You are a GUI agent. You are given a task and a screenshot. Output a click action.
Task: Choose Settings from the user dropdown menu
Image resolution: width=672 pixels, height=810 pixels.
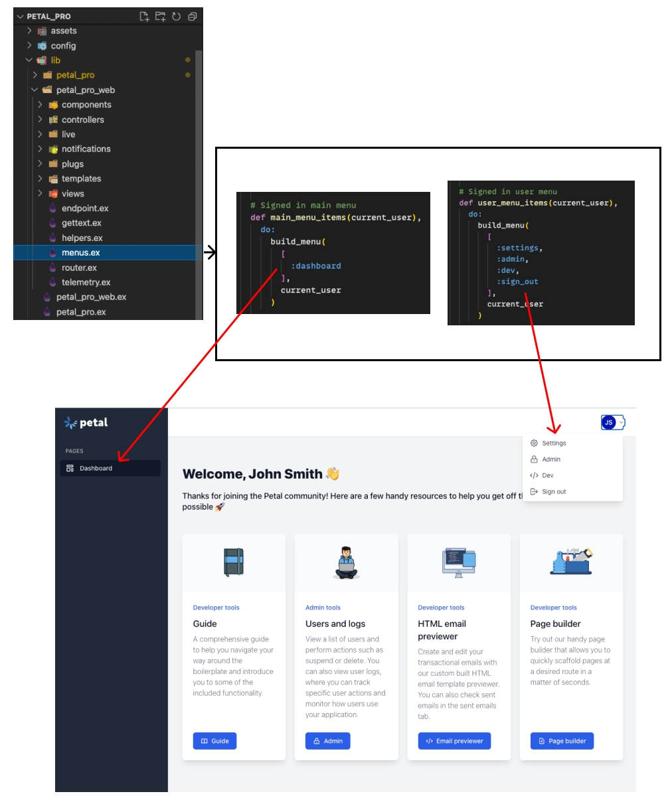[x=554, y=444]
